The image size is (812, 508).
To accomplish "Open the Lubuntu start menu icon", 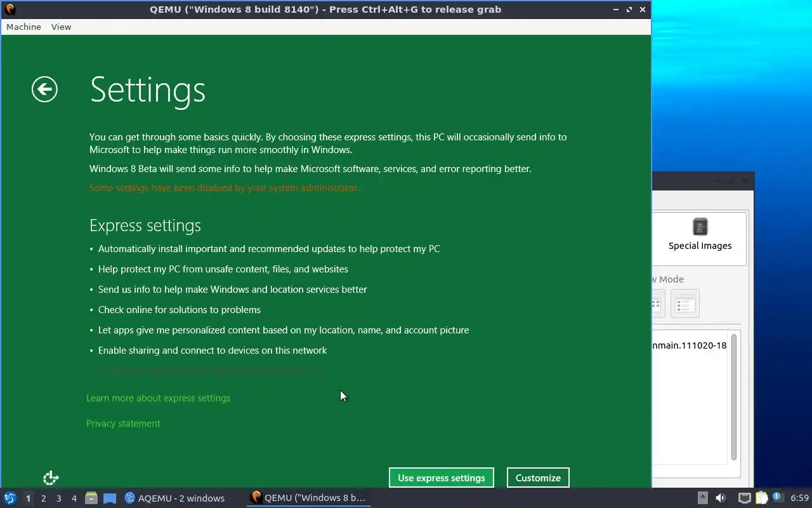I will tap(10, 498).
